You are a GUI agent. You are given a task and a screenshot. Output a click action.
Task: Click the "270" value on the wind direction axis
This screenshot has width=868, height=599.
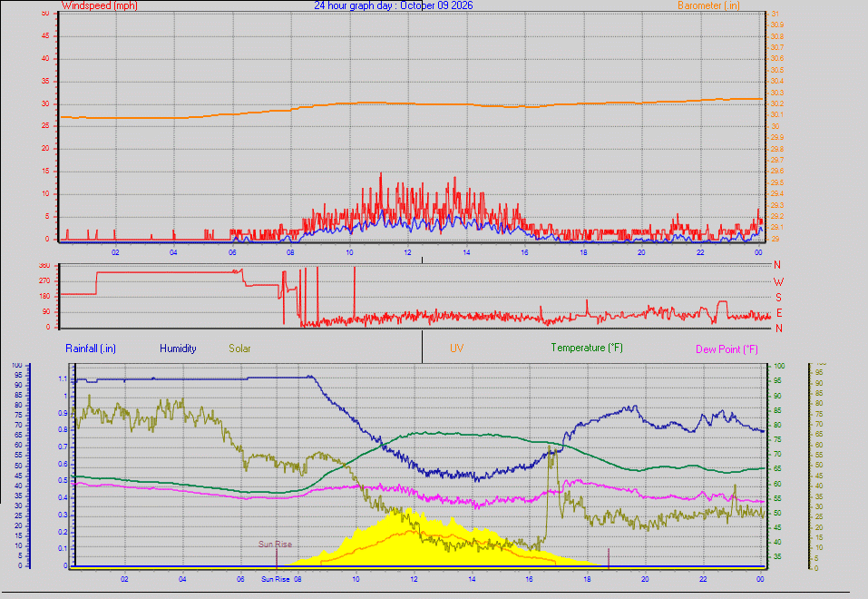(44, 281)
